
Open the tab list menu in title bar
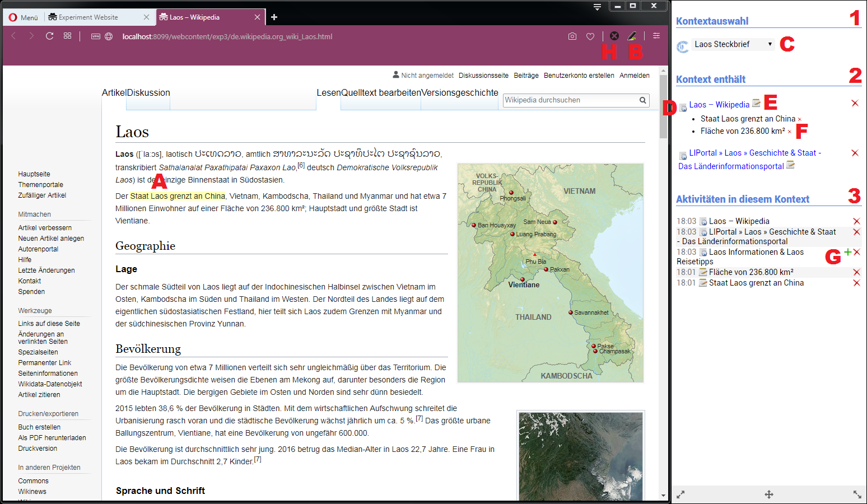coord(597,7)
